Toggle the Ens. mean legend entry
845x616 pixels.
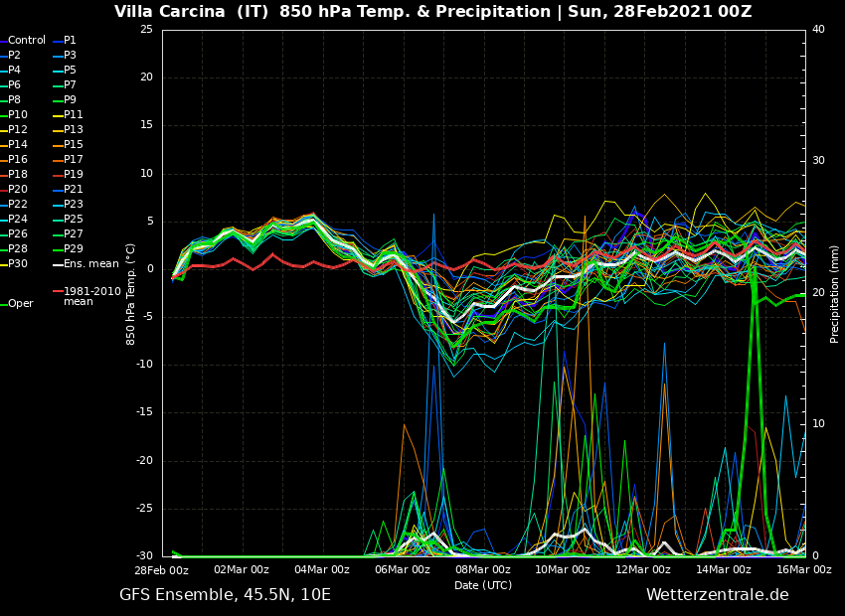(90, 264)
